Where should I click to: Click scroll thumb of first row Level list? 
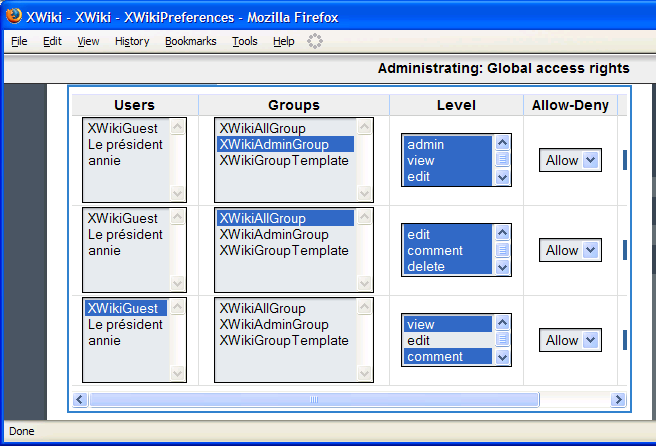click(x=502, y=159)
